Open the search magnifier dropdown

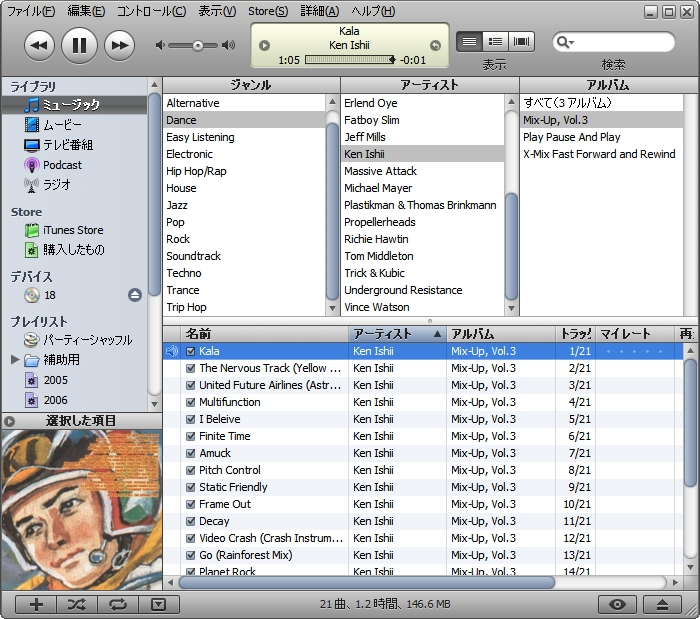[565, 42]
